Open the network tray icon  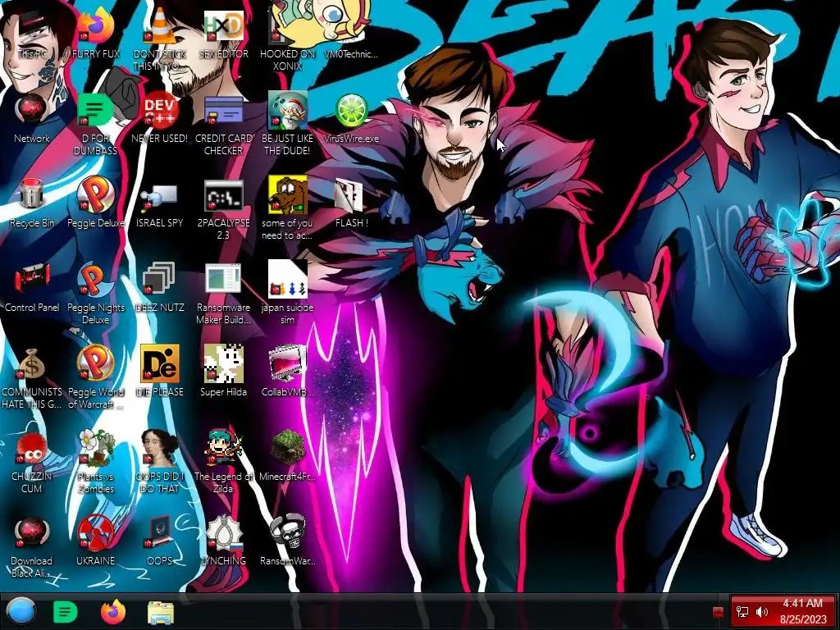pos(742,612)
